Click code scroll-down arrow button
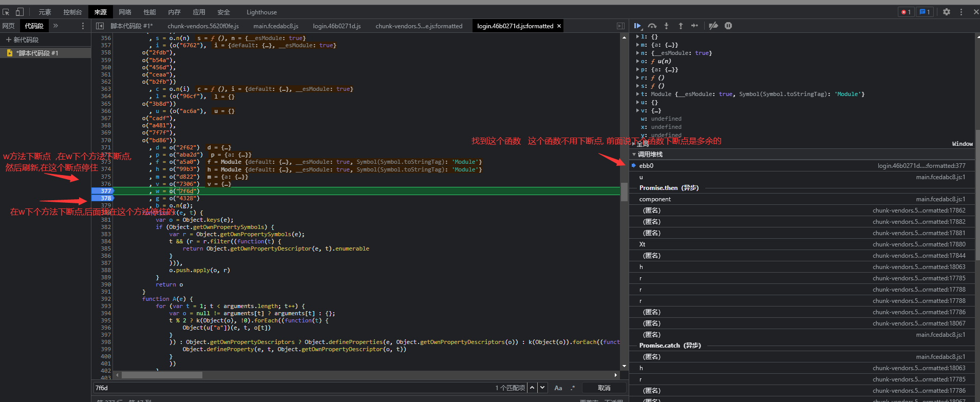 (624, 366)
